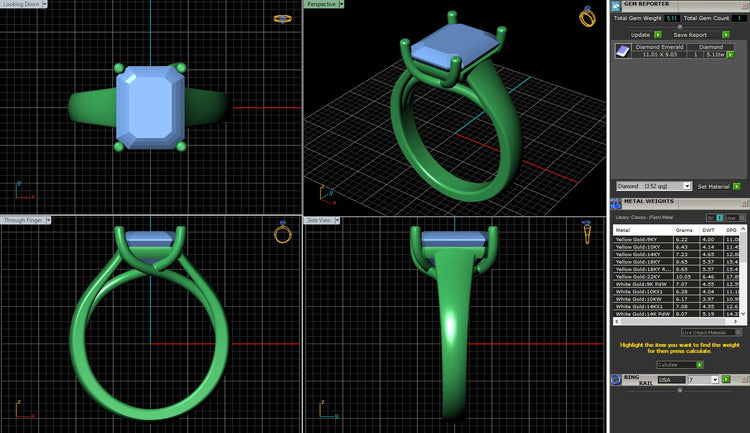750x433 pixels.
Task: Click the Ring Rail panel icon
Action: [616, 380]
